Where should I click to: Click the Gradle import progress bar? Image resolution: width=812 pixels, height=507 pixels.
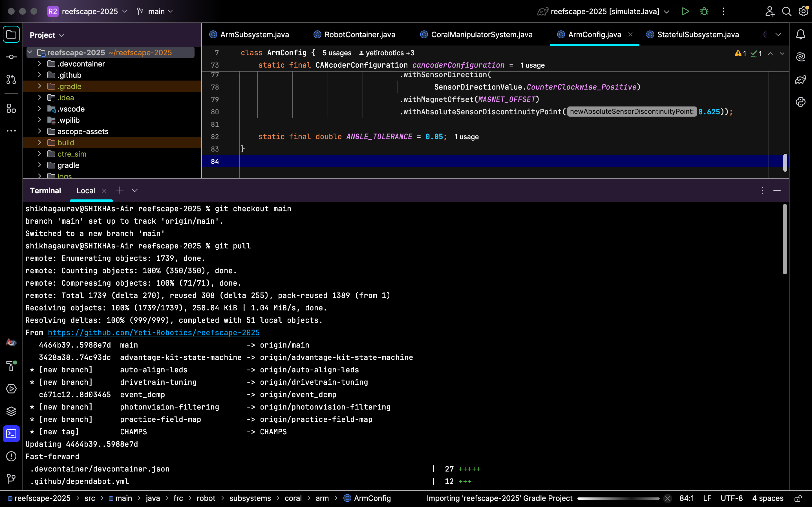[618, 498]
